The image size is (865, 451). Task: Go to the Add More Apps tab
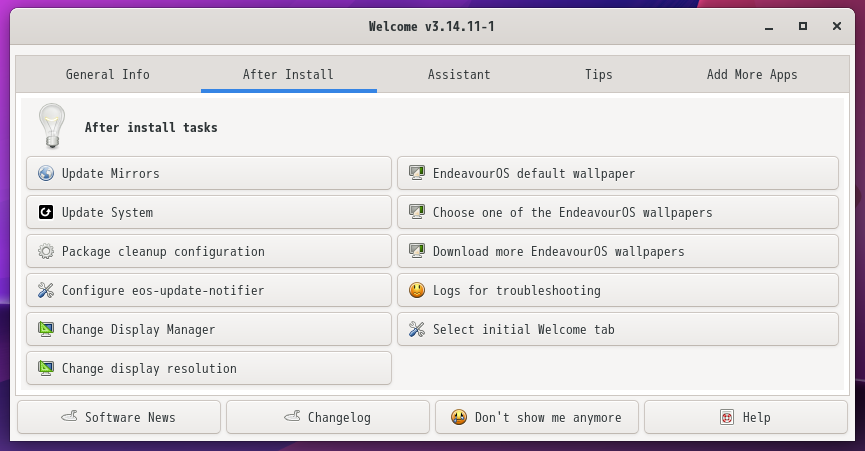752,74
